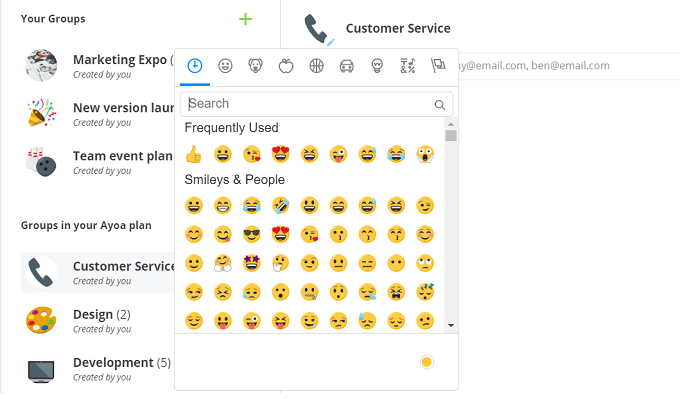Choose the sunglasses face emoji
This screenshot has width=680, height=399.
(252, 235)
